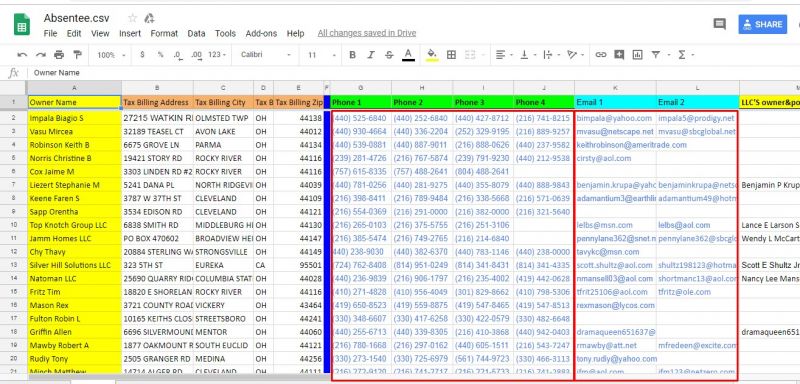This screenshot has height=384, width=800.
Task: Expand the text wrapping dropdown arrow
Action: tap(559, 55)
